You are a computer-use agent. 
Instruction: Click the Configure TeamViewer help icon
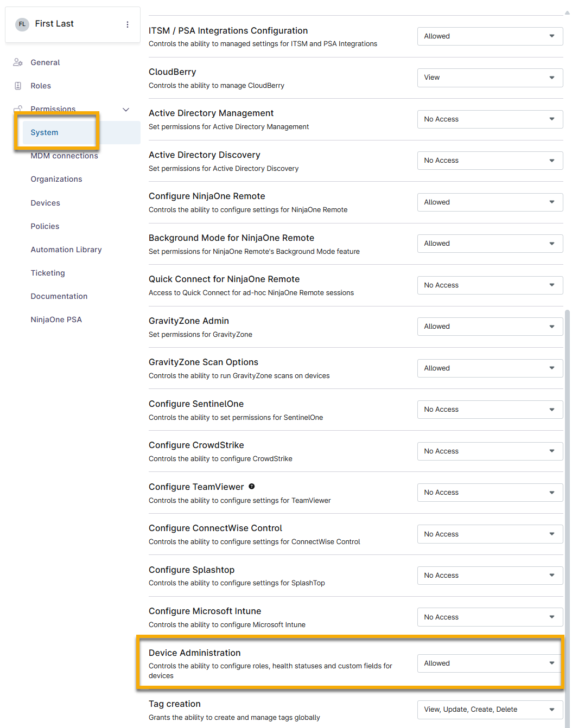(252, 487)
